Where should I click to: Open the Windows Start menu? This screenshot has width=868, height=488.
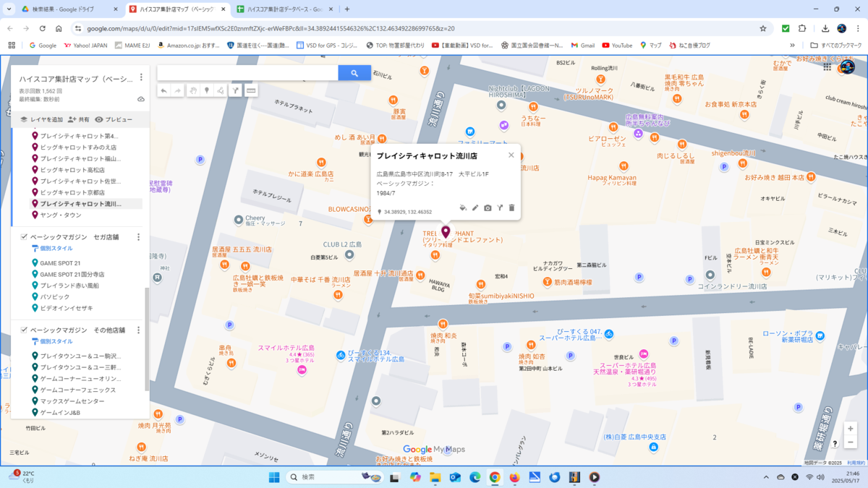(274, 477)
